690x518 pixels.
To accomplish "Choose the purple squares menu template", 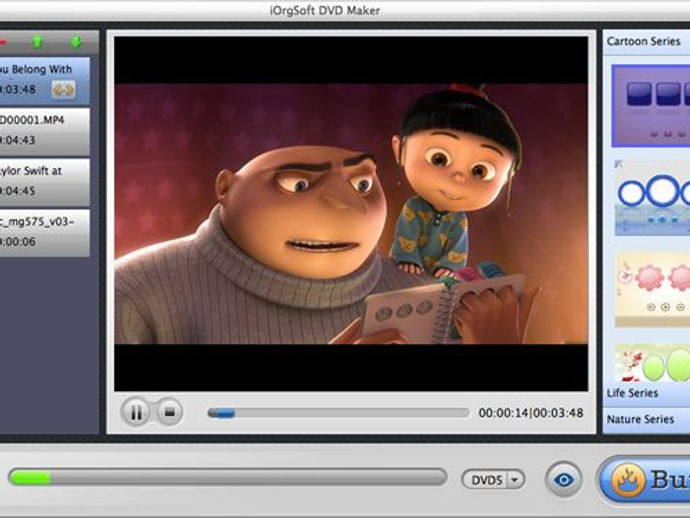I will (651, 106).
